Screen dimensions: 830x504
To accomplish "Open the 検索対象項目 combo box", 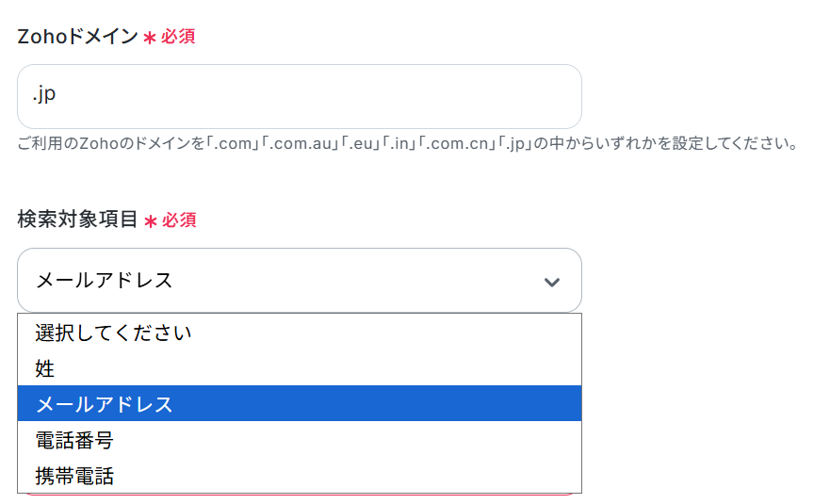I will [x=299, y=281].
